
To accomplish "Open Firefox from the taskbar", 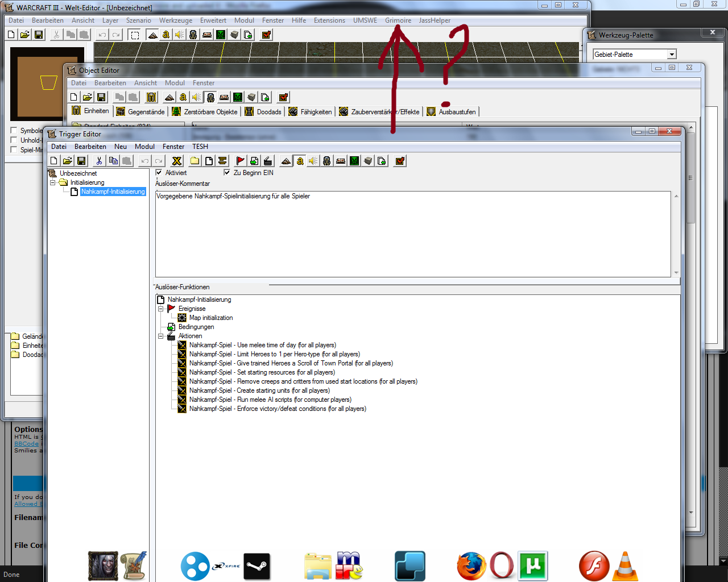I will click(471, 566).
